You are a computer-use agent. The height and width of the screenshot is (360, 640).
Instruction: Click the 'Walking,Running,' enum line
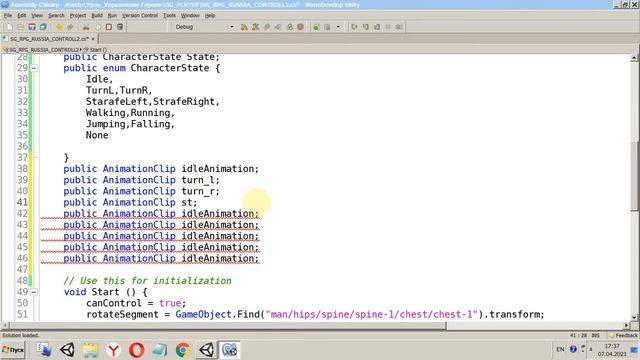130,113
